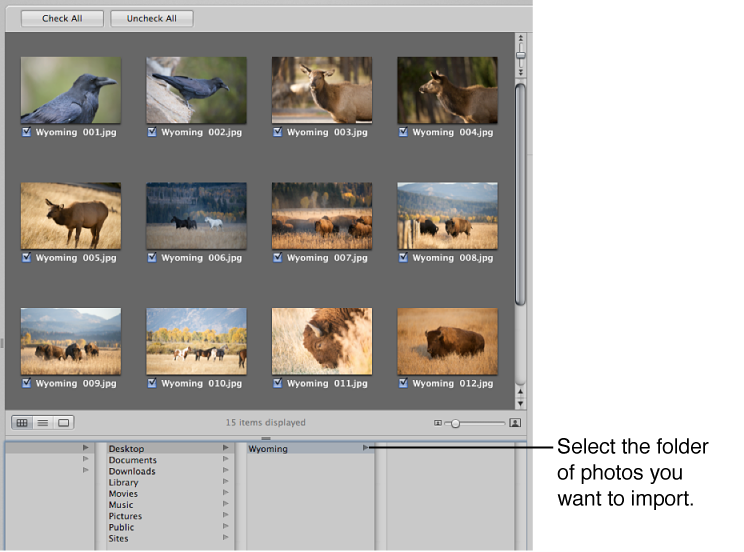The height and width of the screenshot is (552, 744).
Task: Select the Library folder
Action: 170,482
